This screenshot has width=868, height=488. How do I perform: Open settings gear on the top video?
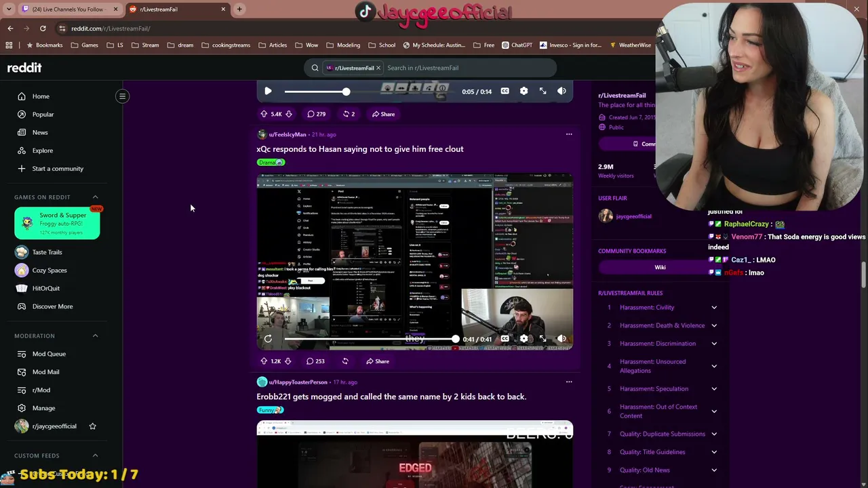pos(524,91)
